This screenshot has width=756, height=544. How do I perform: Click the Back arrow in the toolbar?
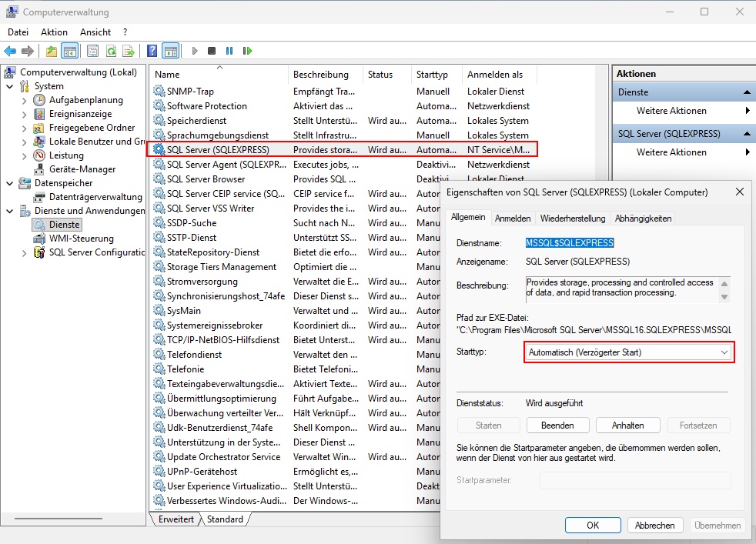click(10, 51)
